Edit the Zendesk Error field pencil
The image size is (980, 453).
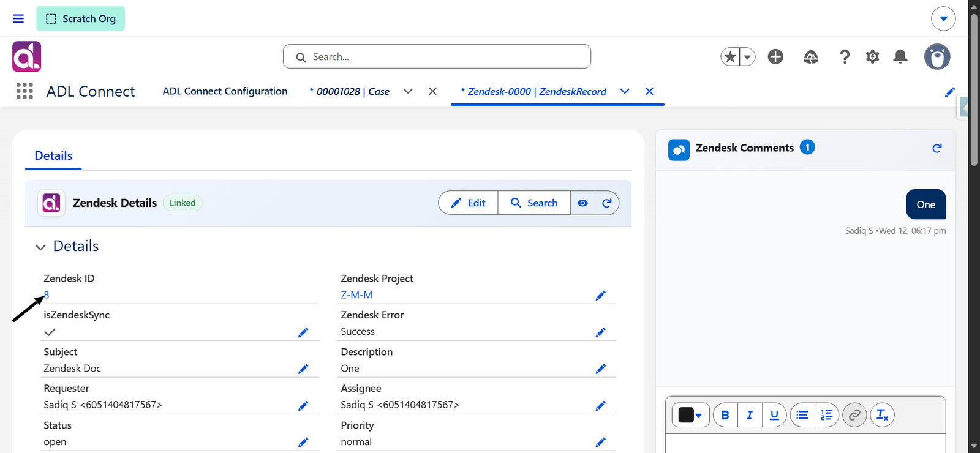(600, 332)
